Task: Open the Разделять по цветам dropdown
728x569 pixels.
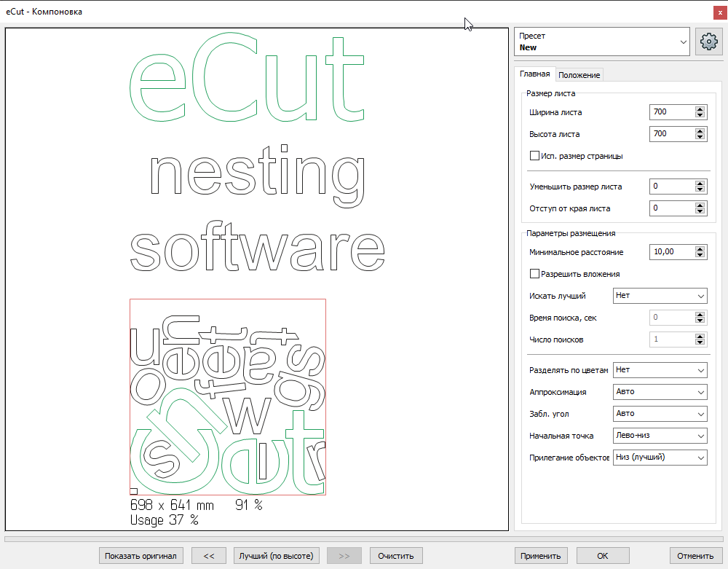Action: (x=660, y=369)
